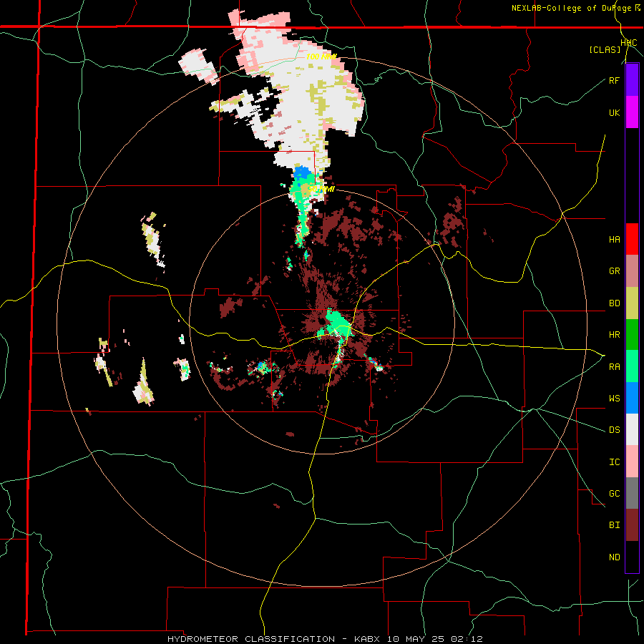This screenshot has width=644, height=644.
Task: Click the HA red legend swatch
Action: pos(632,239)
